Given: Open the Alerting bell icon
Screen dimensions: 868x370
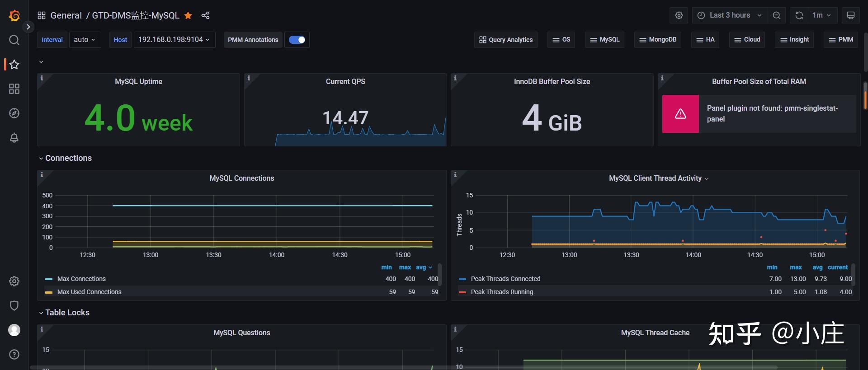Looking at the screenshot, I should (14, 138).
